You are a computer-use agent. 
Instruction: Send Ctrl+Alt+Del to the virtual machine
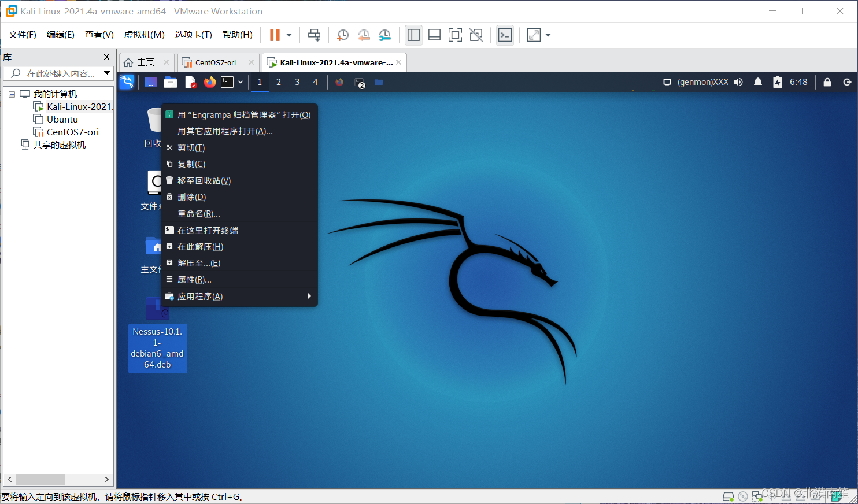pyautogui.click(x=314, y=35)
